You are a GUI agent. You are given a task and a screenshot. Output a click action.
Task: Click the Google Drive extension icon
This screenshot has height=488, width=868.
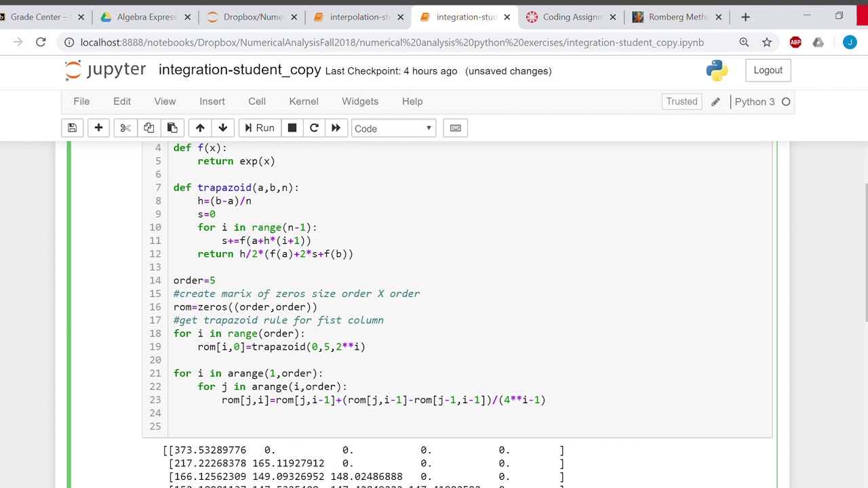pyautogui.click(x=818, y=42)
